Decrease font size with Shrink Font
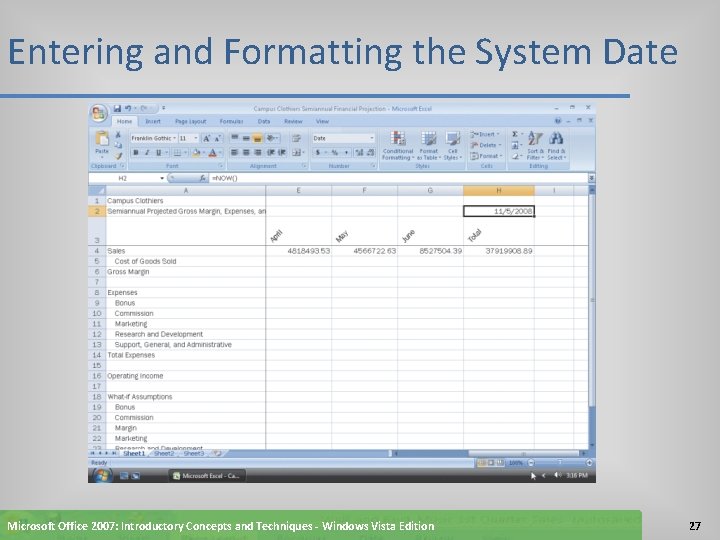 pyautogui.click(x=218, y=138)
